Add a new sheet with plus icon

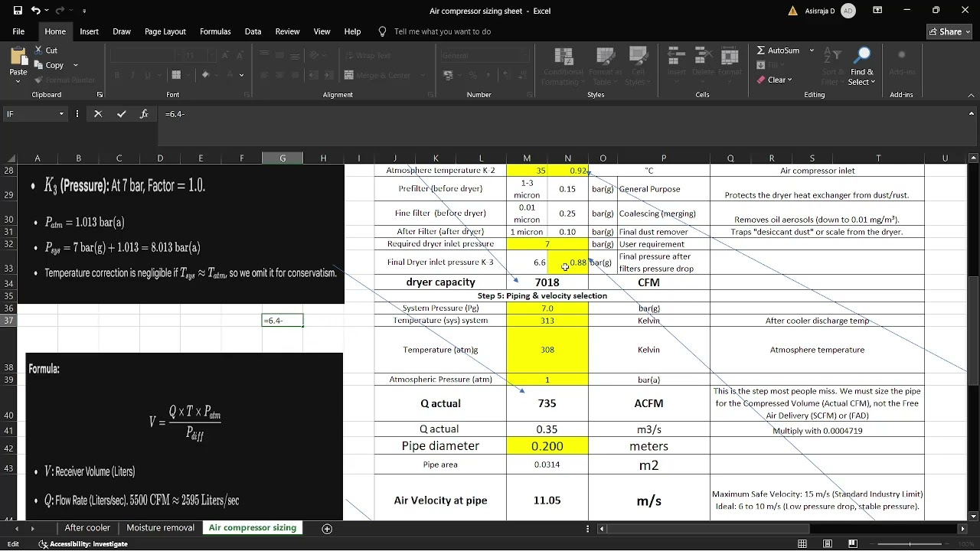327,529
